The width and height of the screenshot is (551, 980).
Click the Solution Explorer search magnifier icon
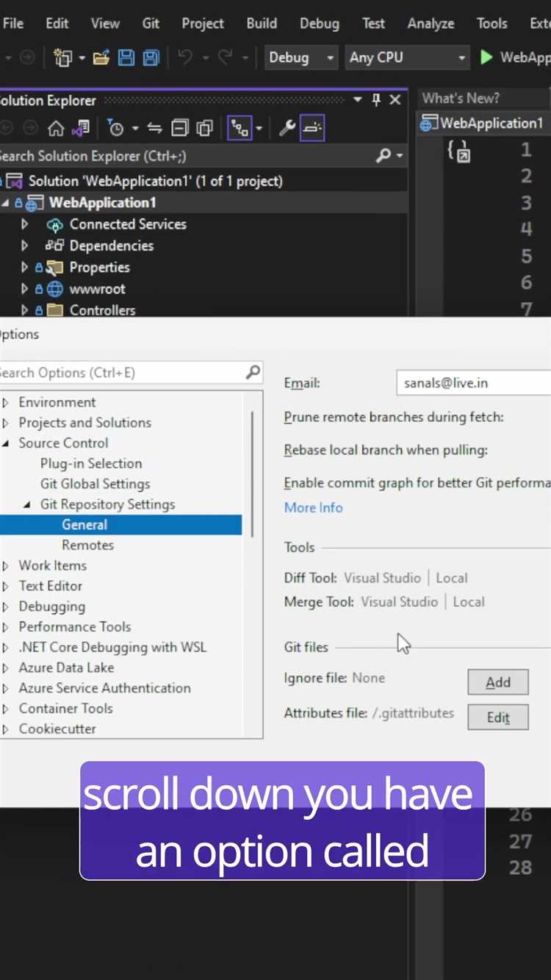pos(383,156)
